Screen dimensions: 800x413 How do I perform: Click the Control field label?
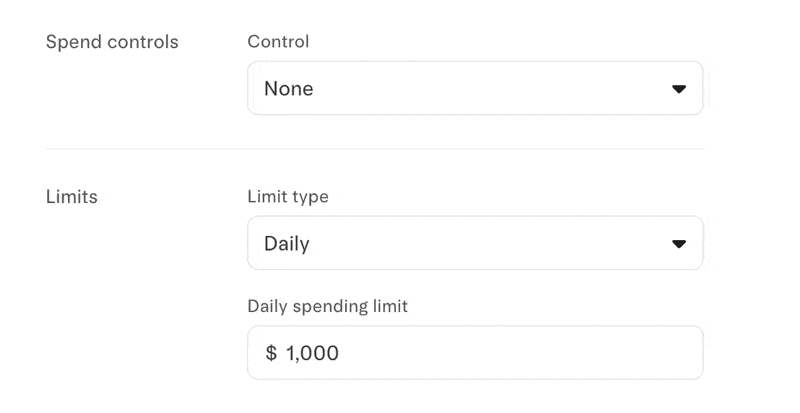point(278,41)
